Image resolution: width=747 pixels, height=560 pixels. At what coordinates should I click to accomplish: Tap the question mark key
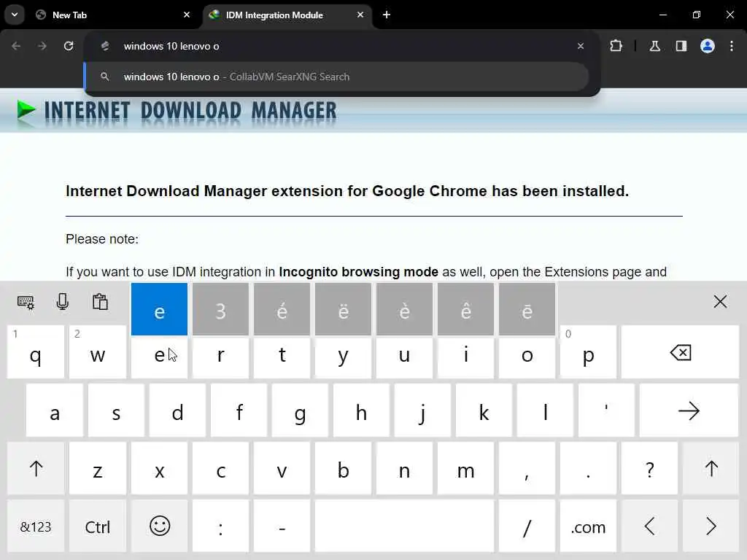tap(650, 469)
